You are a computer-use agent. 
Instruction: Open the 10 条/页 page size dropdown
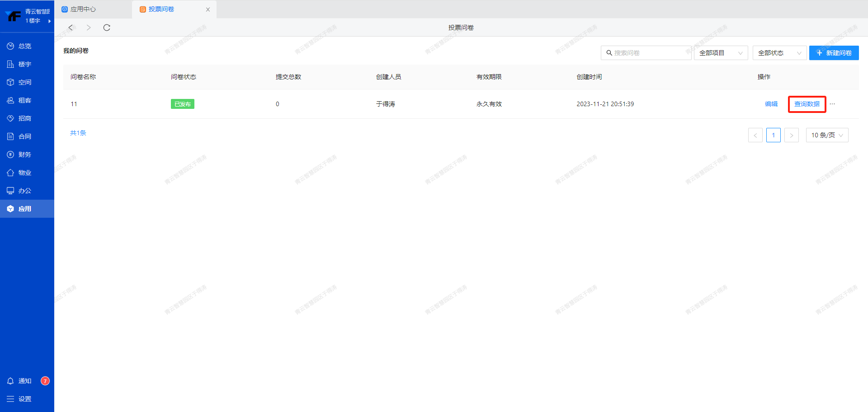tap(827, 135)
